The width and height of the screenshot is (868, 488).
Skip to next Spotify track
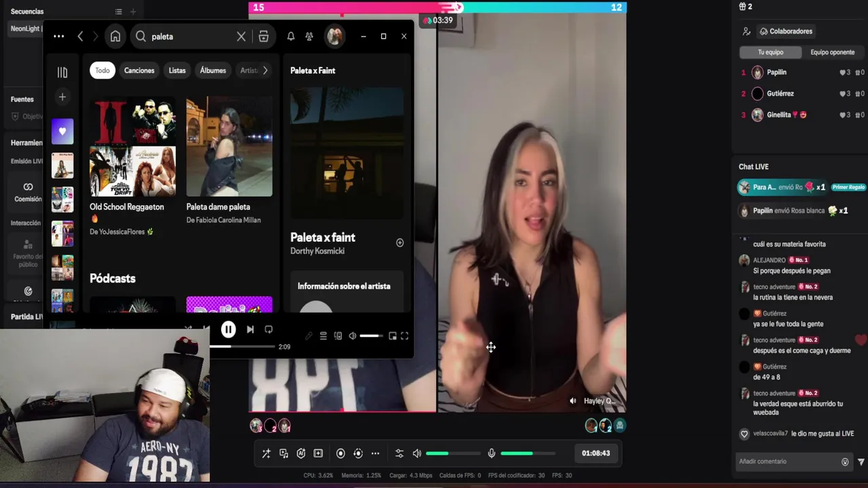click(x=250, y=329)
